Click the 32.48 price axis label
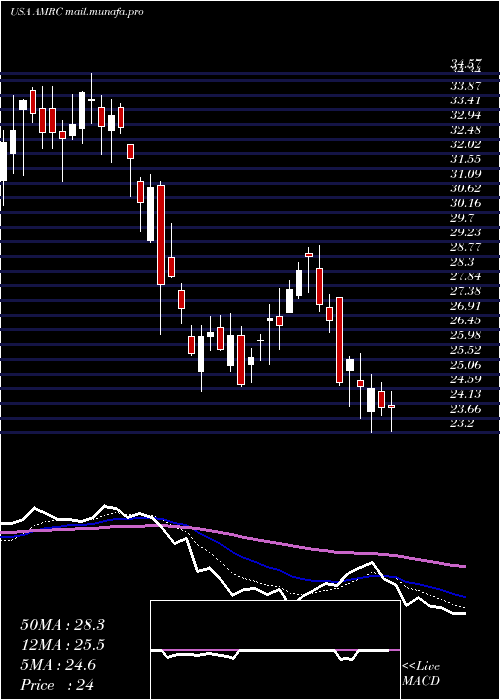 [465, 130]
